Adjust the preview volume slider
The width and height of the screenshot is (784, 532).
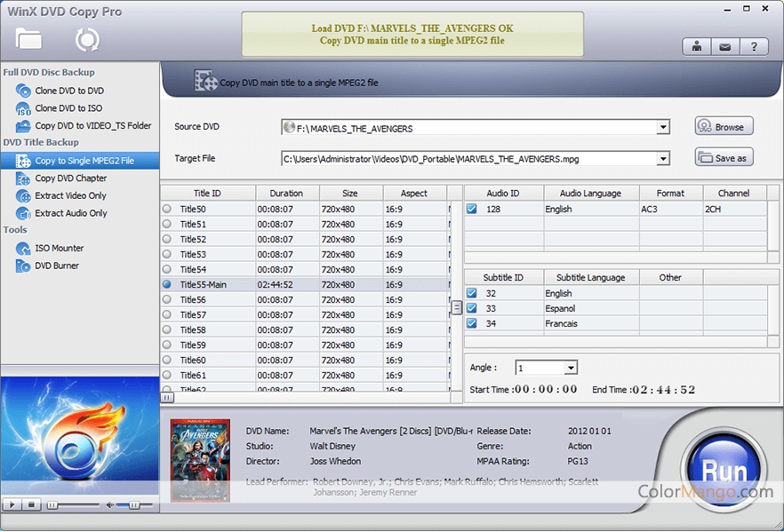[x=133, y=504]
